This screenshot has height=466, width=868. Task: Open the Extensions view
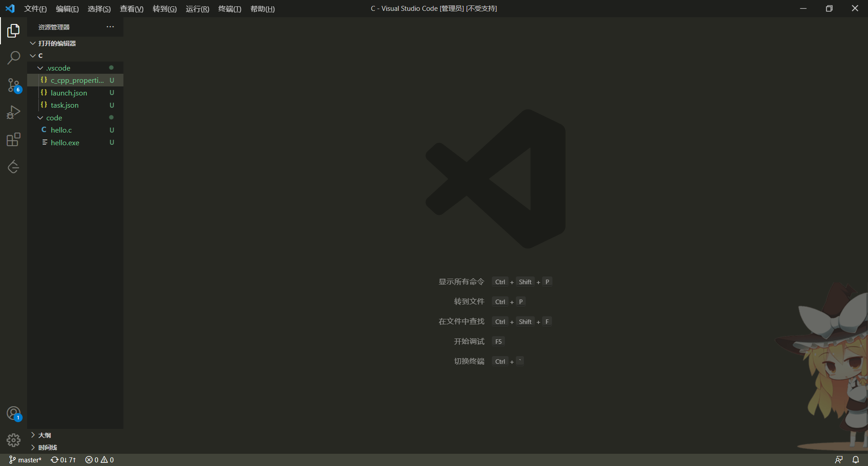point(14,139)
